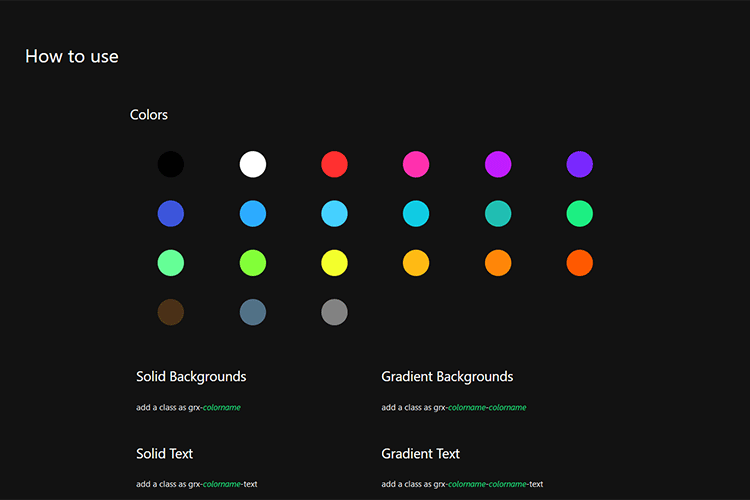
Task: Select the "Solid Text" heading
Action: 165,454
